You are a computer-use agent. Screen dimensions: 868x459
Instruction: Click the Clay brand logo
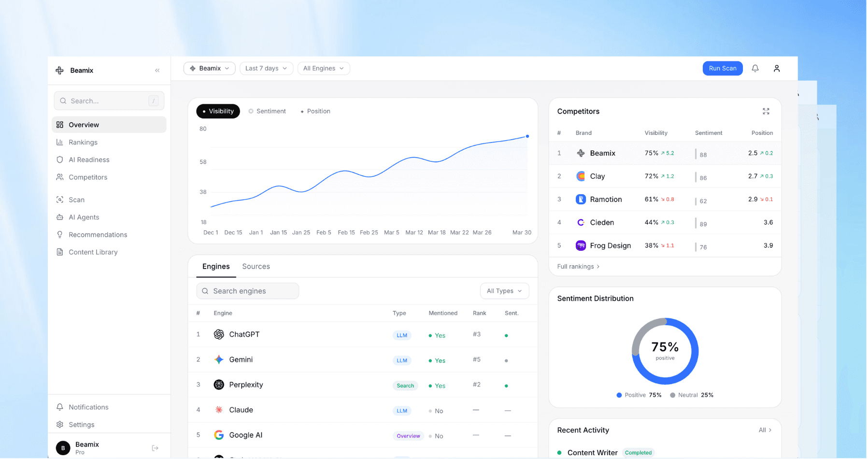582,176
